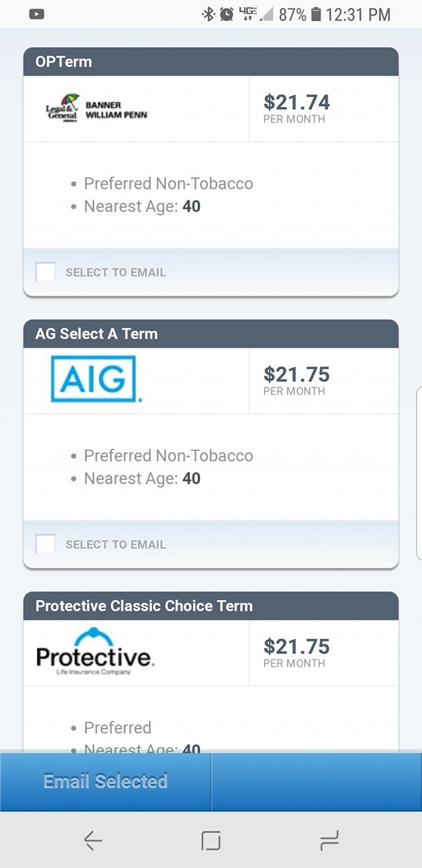
Task: Tap the battery icon in status bar
Action: [316, 14]
